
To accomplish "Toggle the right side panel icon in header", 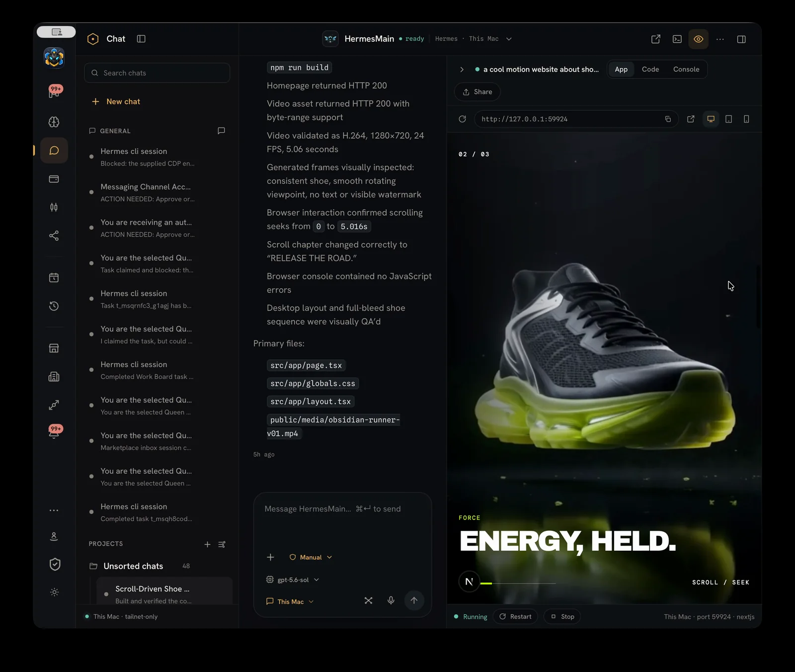I will [x=741, y=39].
